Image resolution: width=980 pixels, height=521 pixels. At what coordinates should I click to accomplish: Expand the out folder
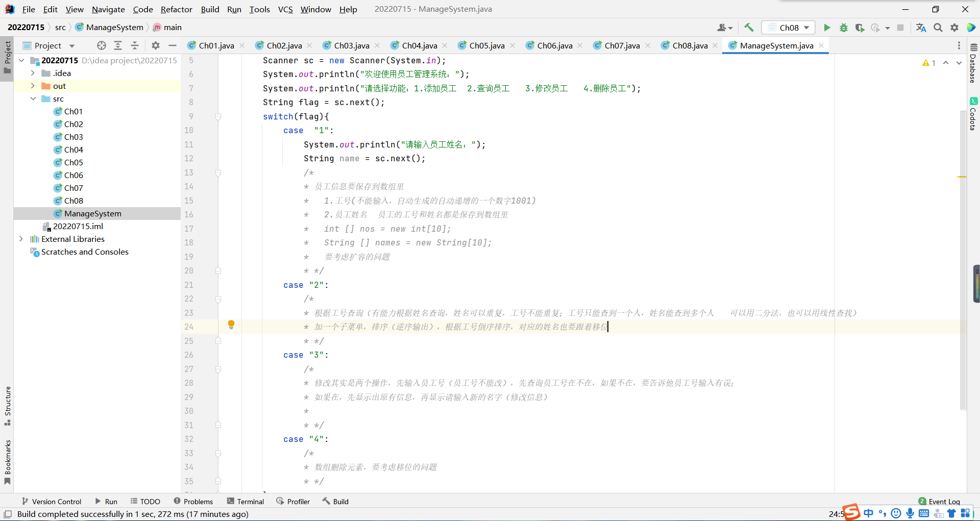33,86
